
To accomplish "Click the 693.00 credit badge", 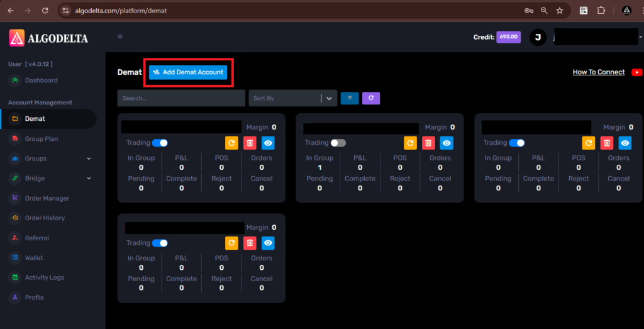I will [x=508, y=37].
